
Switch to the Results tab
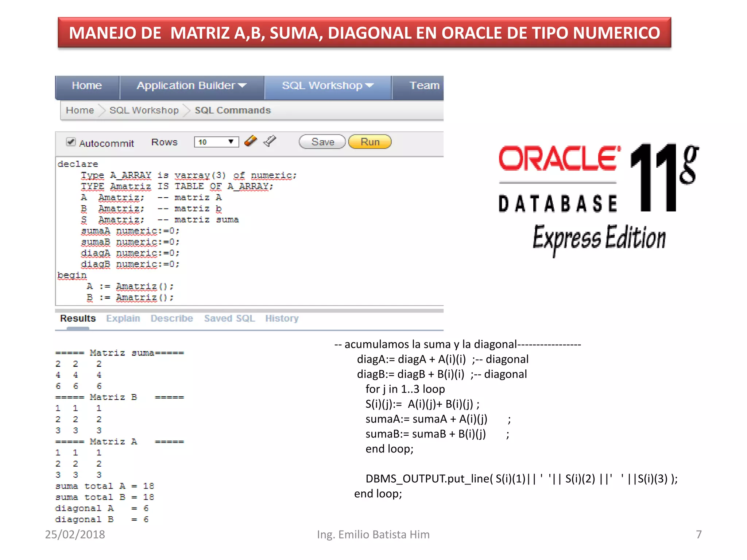pos(78,318)
